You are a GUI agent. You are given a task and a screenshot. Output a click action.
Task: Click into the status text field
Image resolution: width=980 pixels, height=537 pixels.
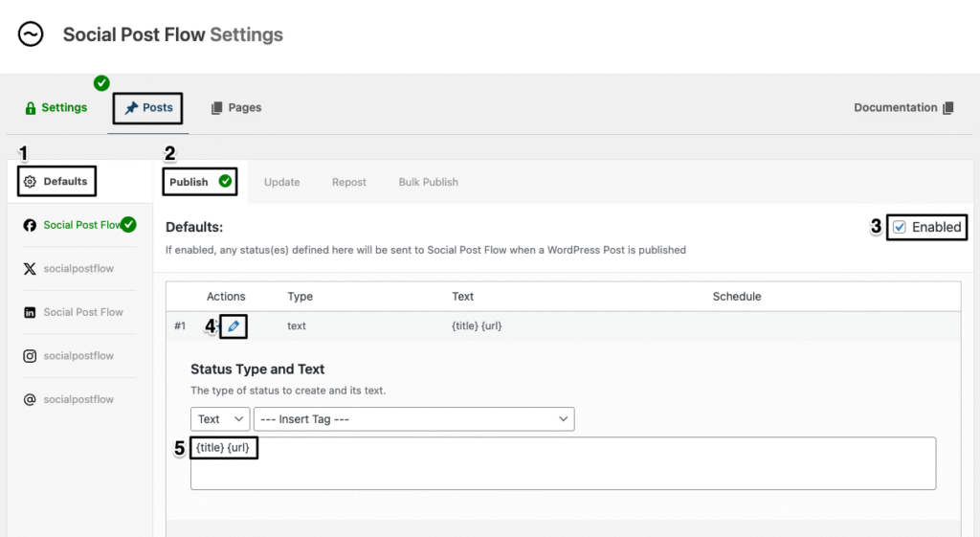coord(563,463)
